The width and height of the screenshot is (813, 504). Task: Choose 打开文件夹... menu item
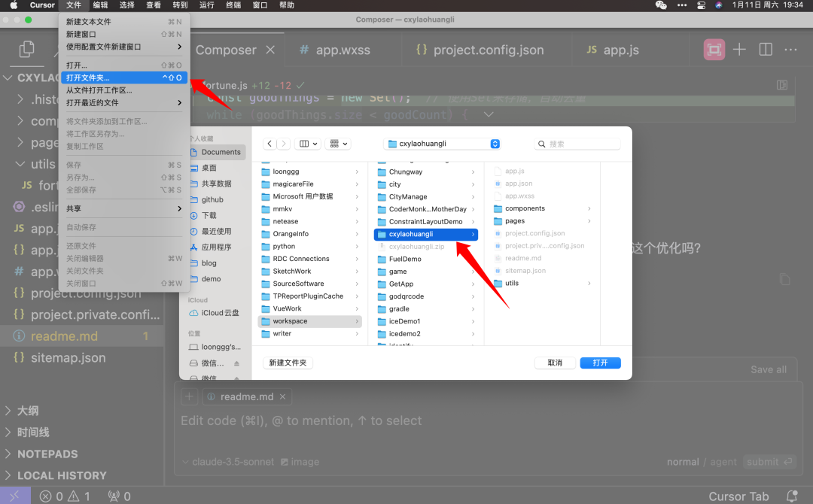124,77
